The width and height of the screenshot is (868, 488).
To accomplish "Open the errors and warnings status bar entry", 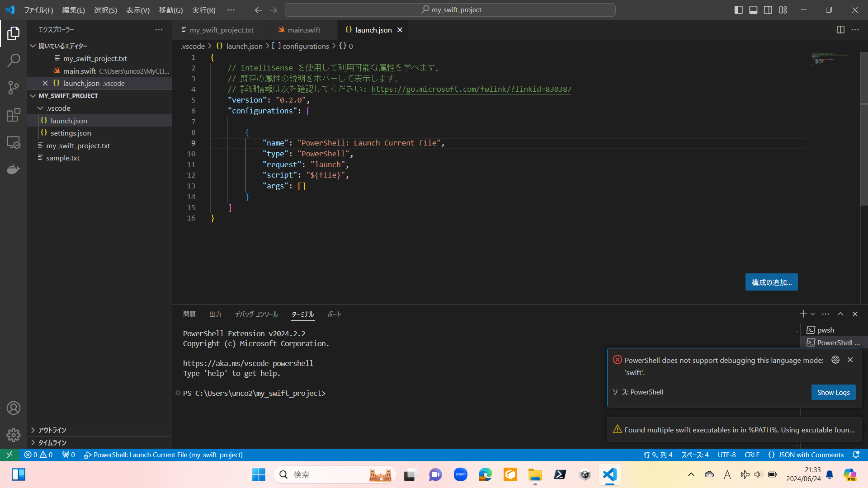I will pos(38,455).
